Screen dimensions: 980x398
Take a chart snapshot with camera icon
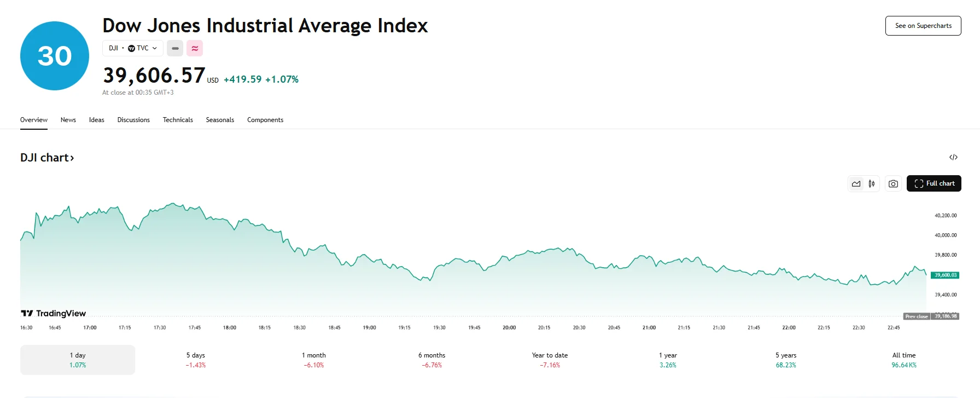coord(893,184)
